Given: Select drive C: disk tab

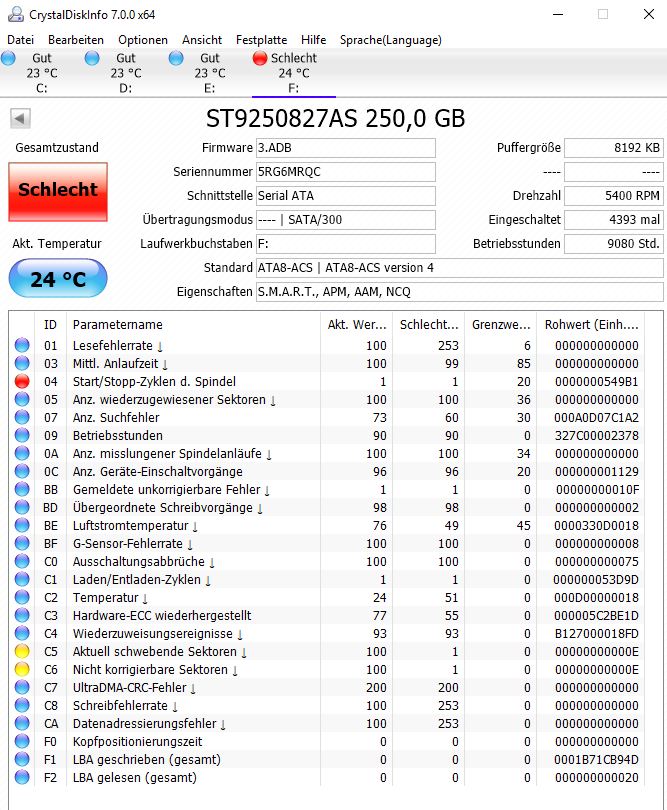Looking at the screenshot, I should 42,73.
